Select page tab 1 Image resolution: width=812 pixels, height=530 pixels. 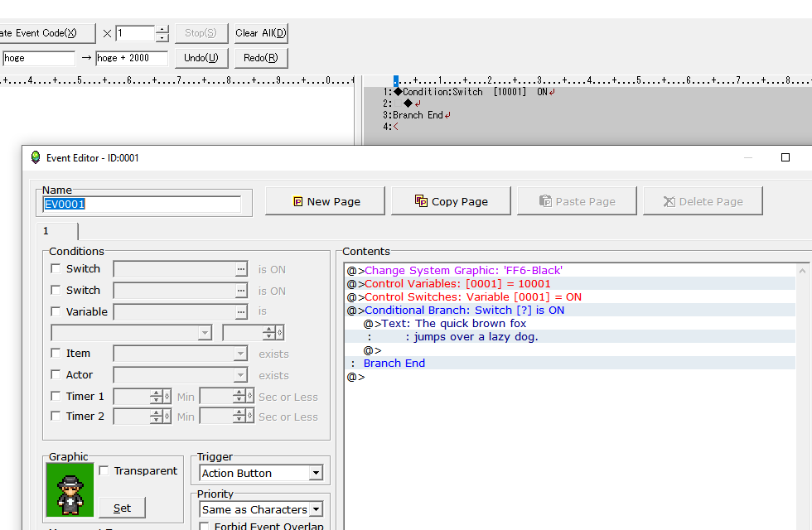point(57,231)
